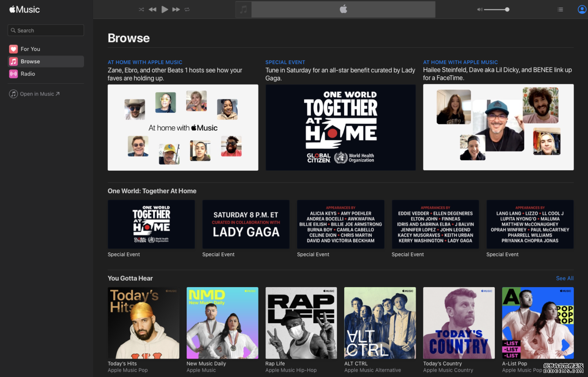Open the Special Event heading link
Screen dimensions: 588x377
pyautogui.click(x=285, y=62)
